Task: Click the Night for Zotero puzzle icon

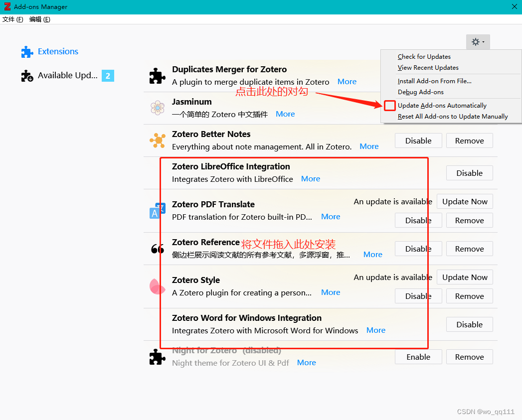Action: coord(157,357)
